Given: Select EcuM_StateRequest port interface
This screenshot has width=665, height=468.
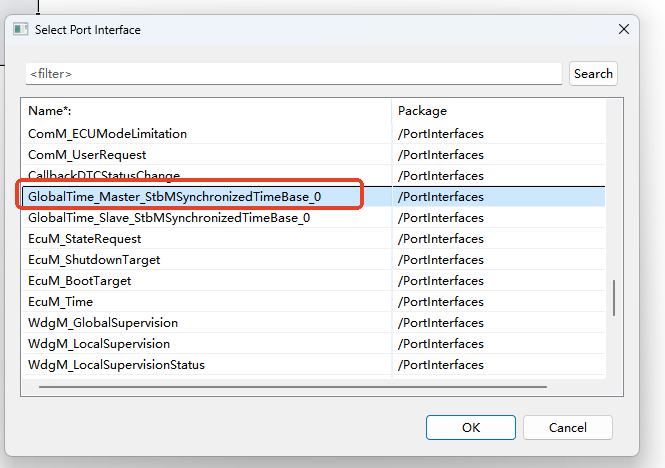Looking at the screenshot, I should coord(85,239).
